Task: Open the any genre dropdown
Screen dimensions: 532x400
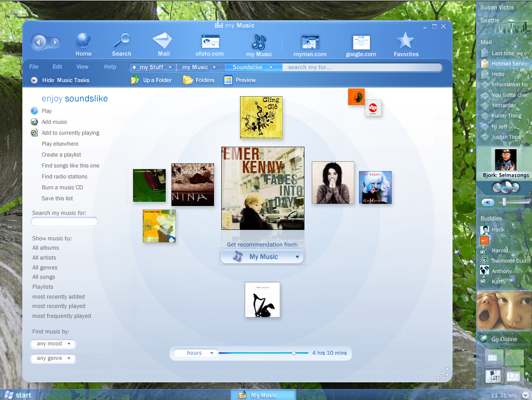Action: pos(53,358)
